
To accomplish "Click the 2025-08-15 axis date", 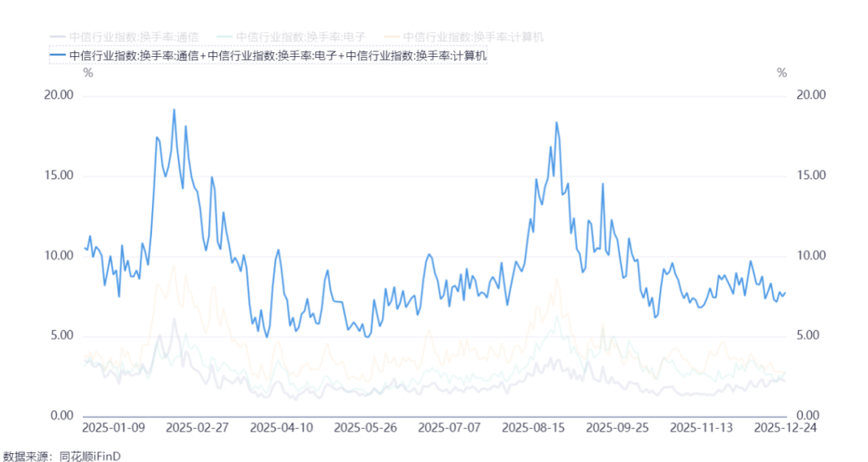I will pyautogui.click(x=534, y=427).
